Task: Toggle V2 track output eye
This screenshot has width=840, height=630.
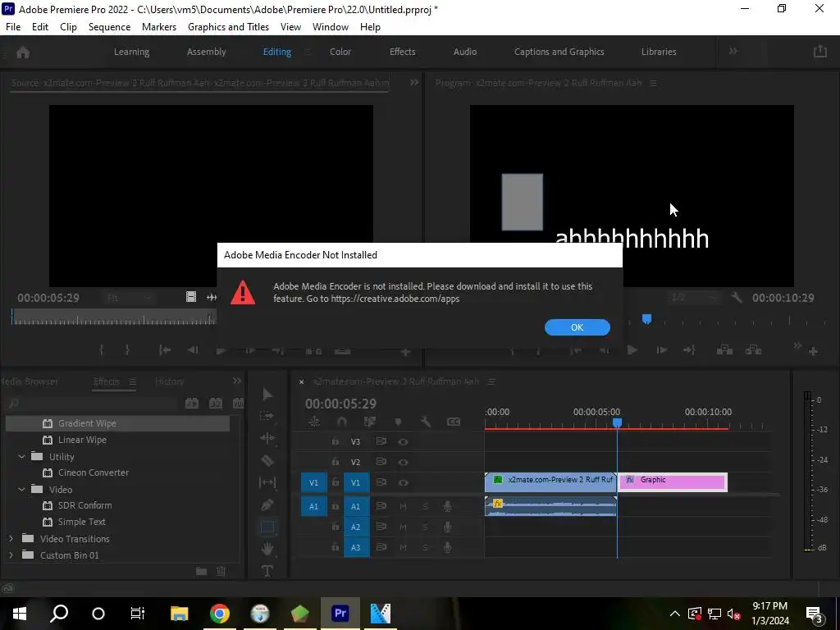Action: tap(403, 463)
